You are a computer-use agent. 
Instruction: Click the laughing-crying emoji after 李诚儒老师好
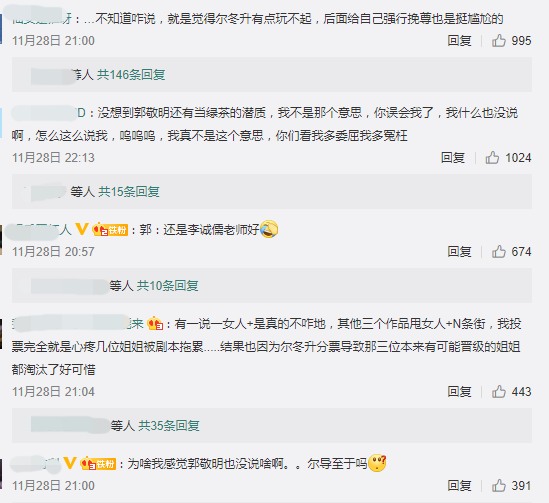click(x=269, y=229)
